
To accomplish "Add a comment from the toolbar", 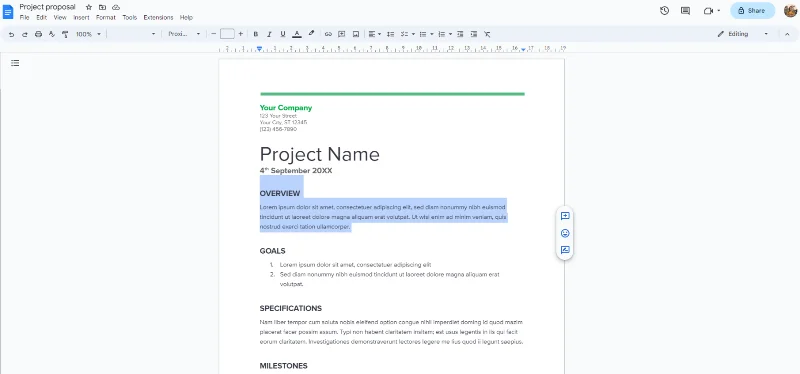I will 342,34.
